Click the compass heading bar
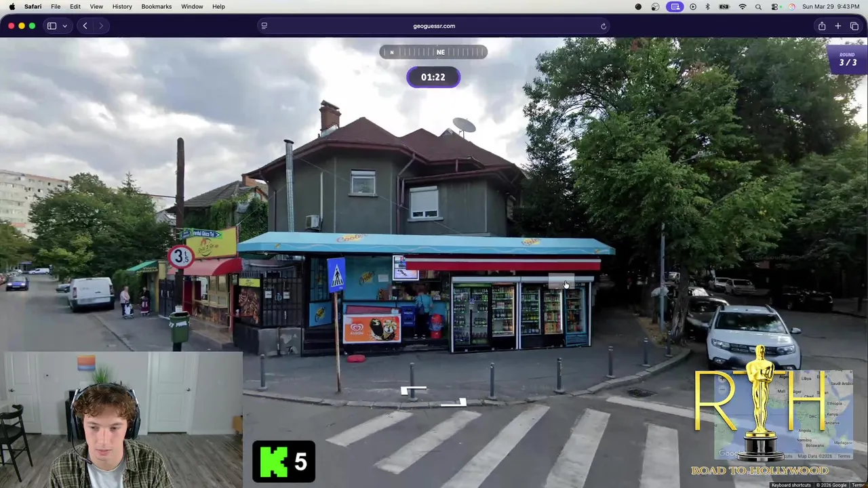The height and width of the screenshot is (488, 868). (433, 52)
